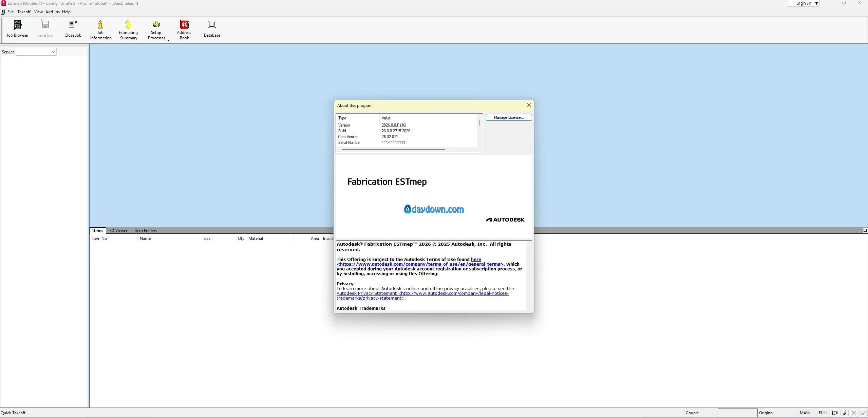Click the checkmark icon in status bar

tap(863, 413)
